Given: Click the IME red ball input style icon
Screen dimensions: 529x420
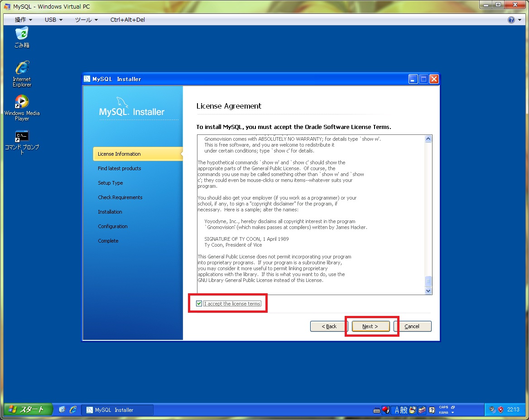Looking at the screenshot, I should 386,410.
